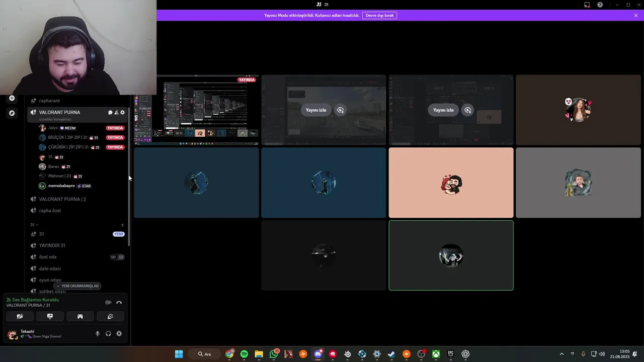Open VALORANT PURNA channel settings gear
The image size is (644, 362).
(122, 112)
